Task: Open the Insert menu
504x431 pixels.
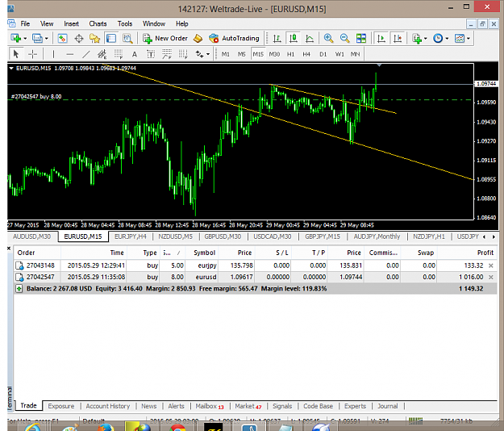Action: 71,23
